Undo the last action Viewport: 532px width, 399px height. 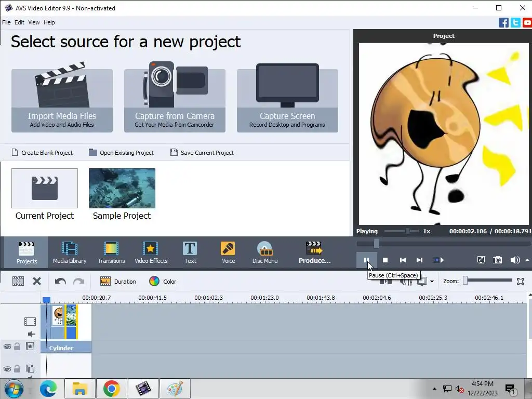coord(60,281)
